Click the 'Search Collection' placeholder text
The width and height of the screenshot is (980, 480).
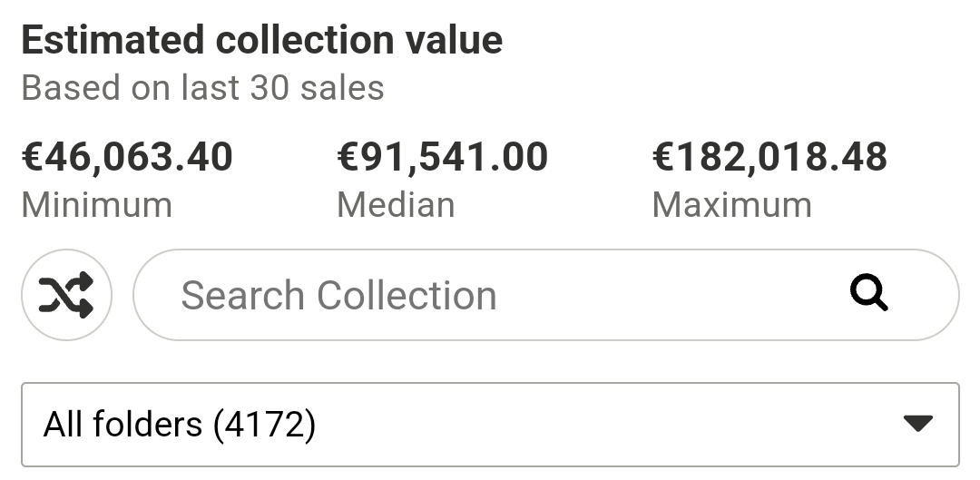[x=338, y=295]
